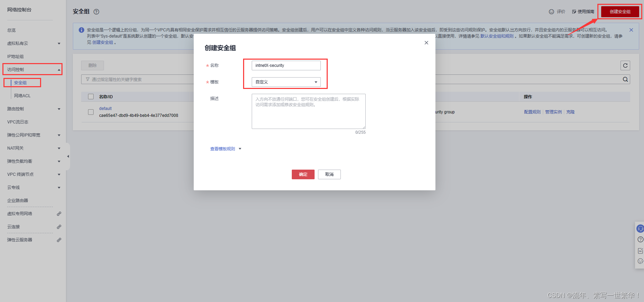Open the 使用指南 guide icon

click(574, 12)
